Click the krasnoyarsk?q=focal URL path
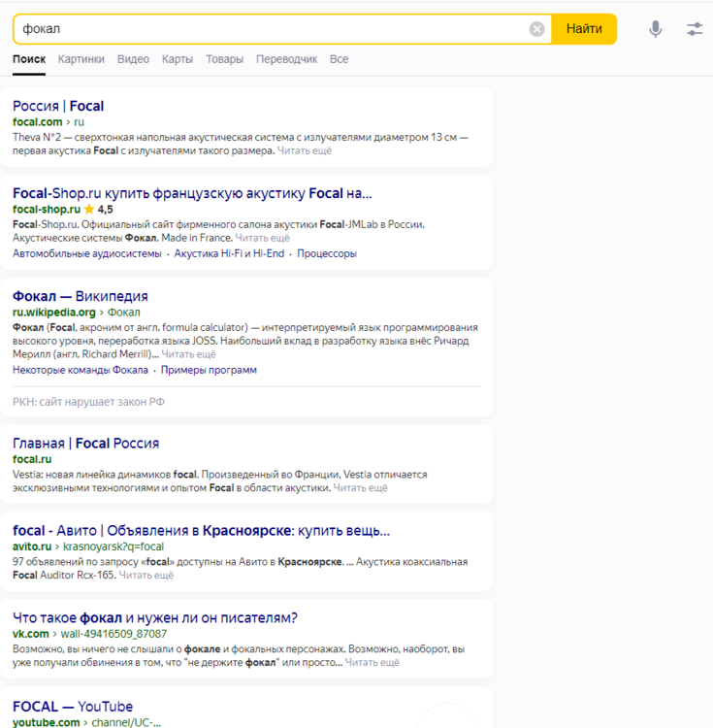The width and height of the screenshot is (713, 728). coord(113,546)
